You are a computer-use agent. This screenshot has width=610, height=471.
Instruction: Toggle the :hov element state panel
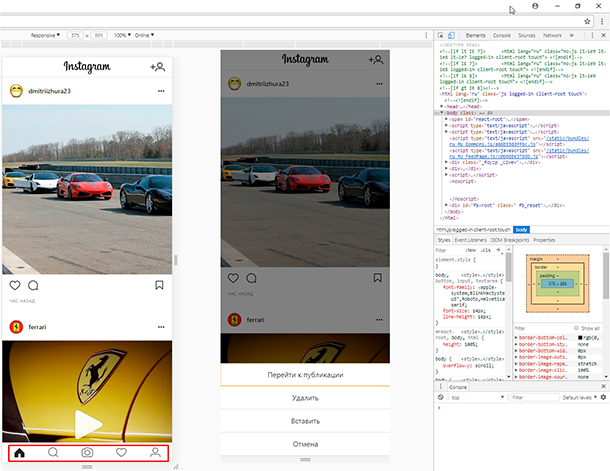click(471, 250)
